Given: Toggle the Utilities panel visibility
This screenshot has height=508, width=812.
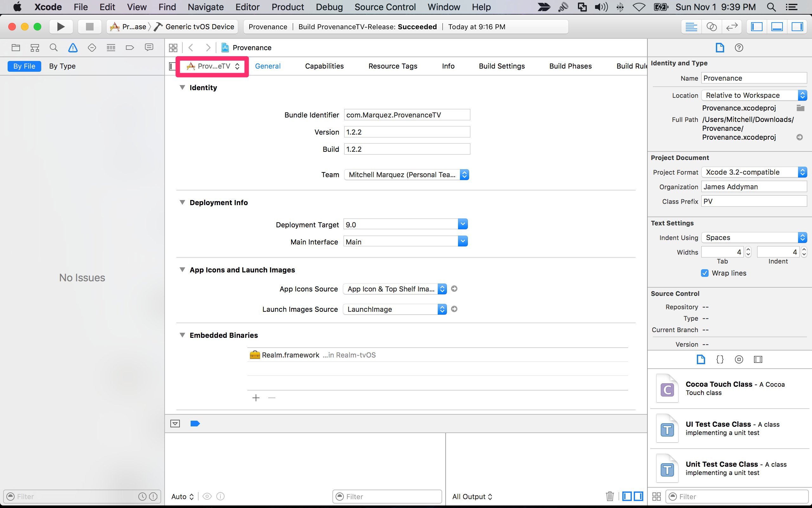Looking at the screenshot, I should (797, 27).
